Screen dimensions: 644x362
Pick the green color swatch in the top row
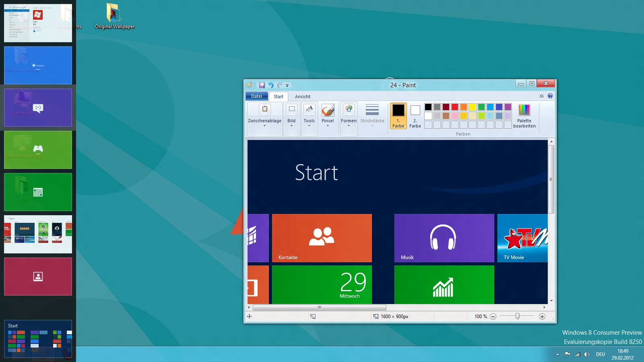(x=481, y=107)
